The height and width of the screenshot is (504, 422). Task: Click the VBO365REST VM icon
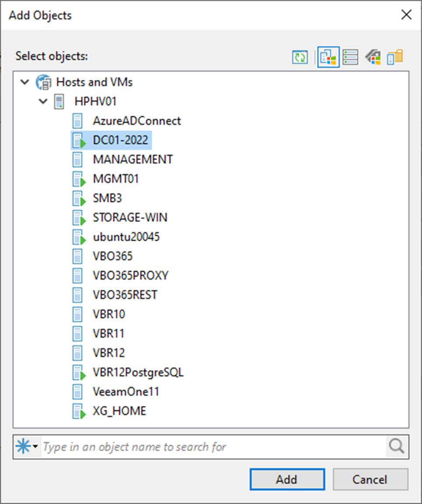coord(77,295)
